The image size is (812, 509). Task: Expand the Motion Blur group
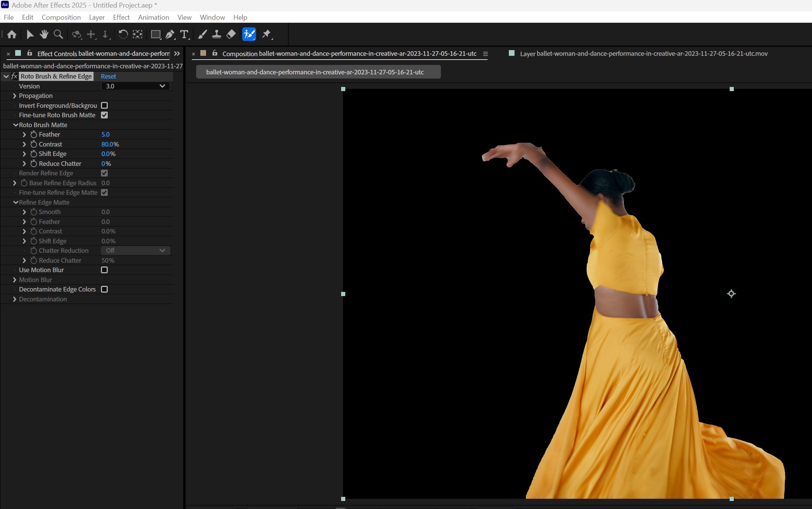point(14,280)
